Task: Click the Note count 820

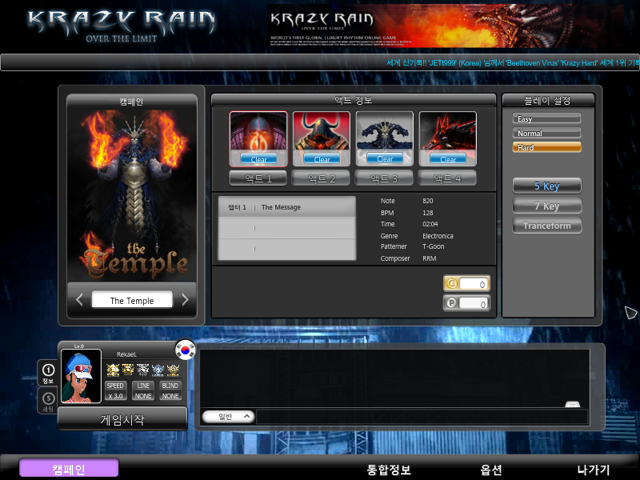Action: click(x=428, y=201)
